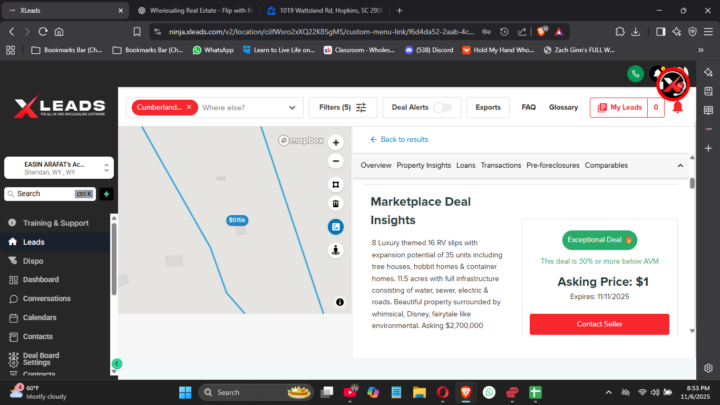Zoom in on the map

coord(336,142)
